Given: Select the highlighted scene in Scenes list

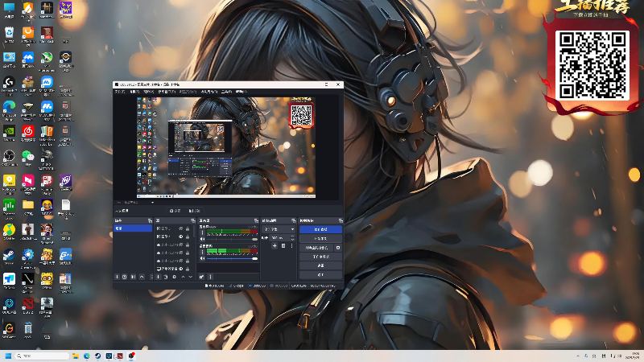Looking at the screenshot, I should (133, 228).
